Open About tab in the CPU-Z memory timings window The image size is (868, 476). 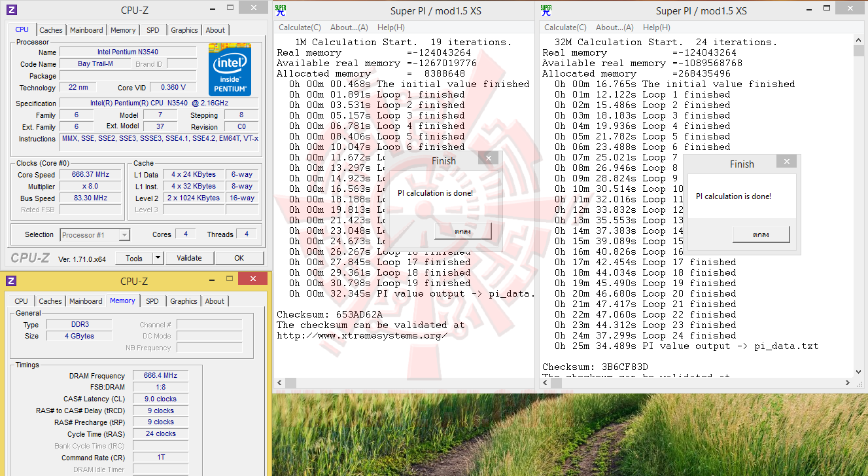[x=215, y=301]
